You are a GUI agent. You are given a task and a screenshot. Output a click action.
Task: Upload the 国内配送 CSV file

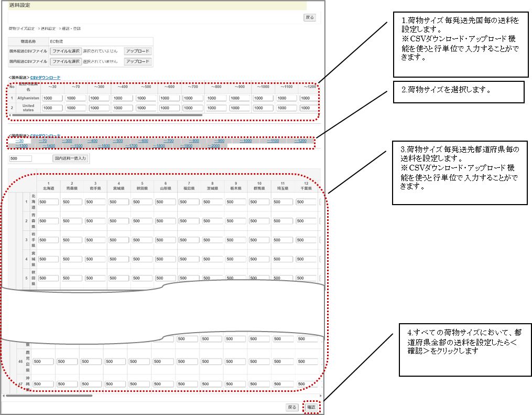pos(138,61)
